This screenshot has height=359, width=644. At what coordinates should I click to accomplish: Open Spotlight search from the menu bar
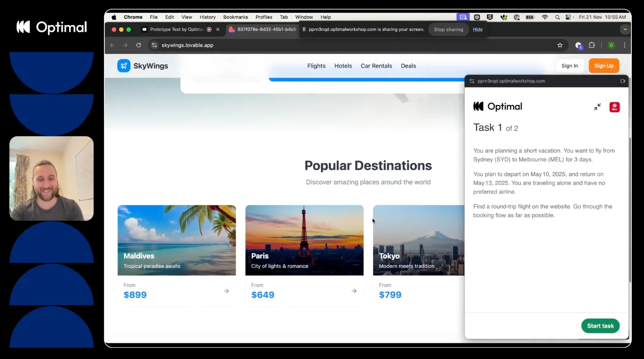(x=557, y=16)
